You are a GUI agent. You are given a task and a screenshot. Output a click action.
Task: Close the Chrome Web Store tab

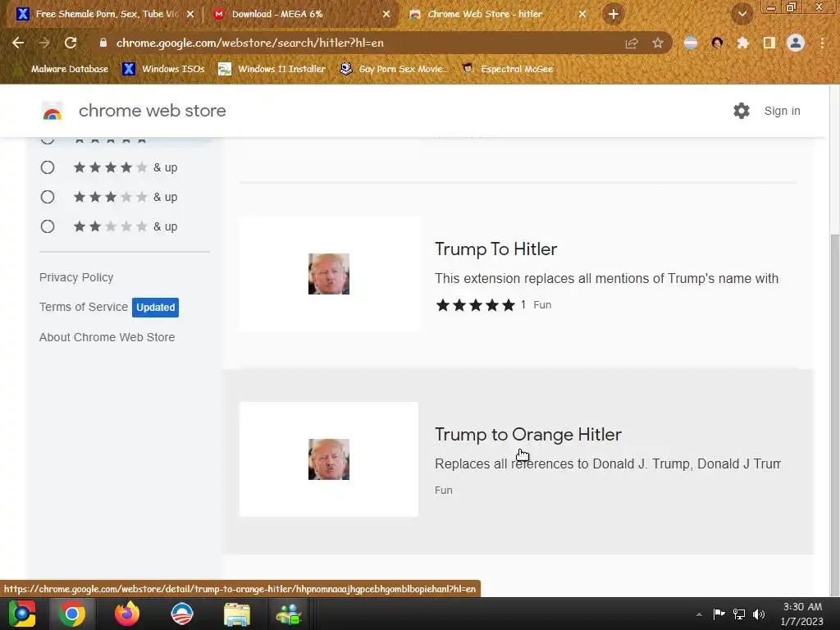(x=582, y=15)
